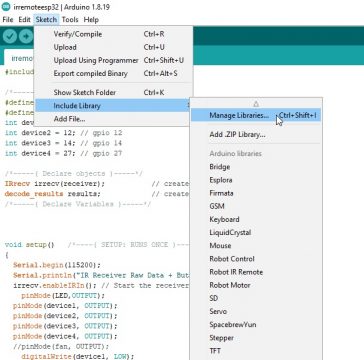
Task: Include the Robot Control library
Action: [x=256, y=259]
